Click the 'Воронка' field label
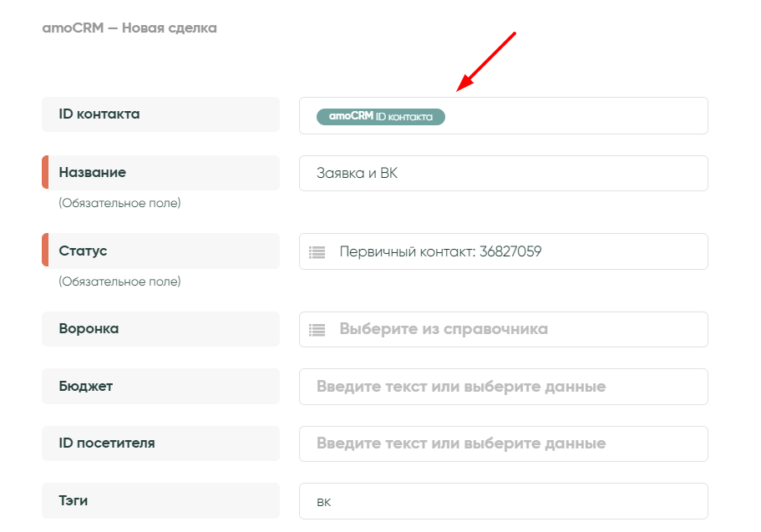Viewport: 761px width, 532px height. pyautogui.click(x=89, y=329)
